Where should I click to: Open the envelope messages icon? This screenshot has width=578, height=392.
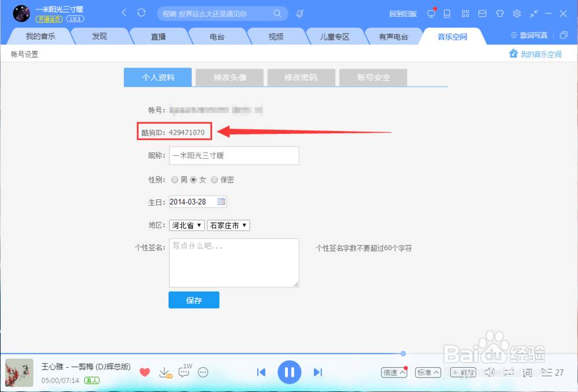tap(482, 14)
